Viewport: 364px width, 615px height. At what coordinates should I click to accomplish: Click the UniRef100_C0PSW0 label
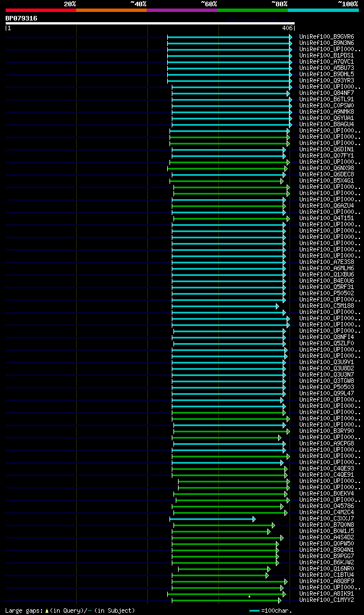click(326, 106)
